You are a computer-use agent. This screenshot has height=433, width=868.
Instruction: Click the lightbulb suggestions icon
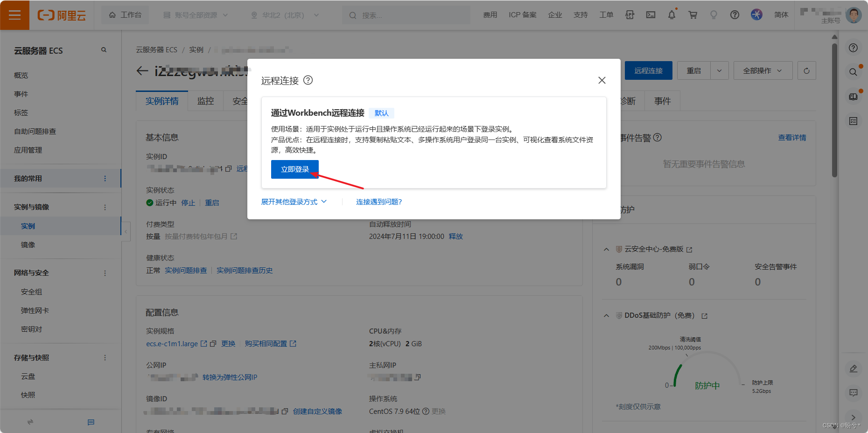tap(714, 15)
